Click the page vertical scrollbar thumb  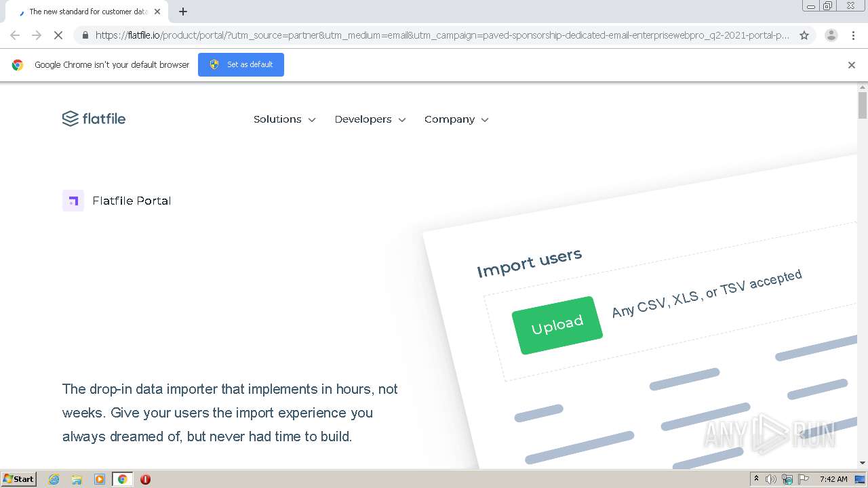pos(863,105)
